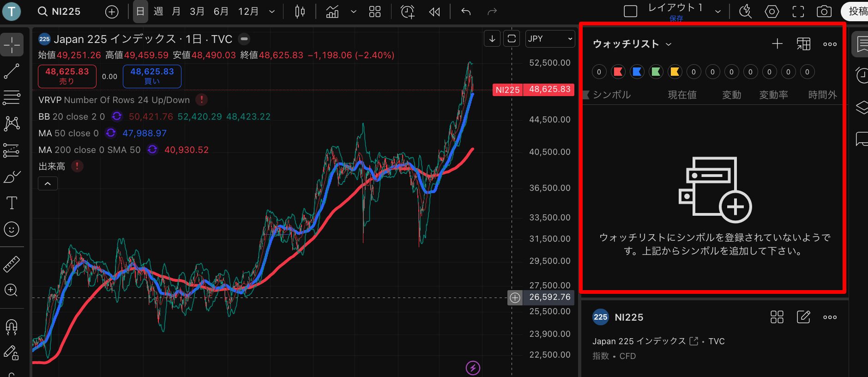Open the emoji icons tool
Screen dimensions: 868x377
[x=12, y=229]
